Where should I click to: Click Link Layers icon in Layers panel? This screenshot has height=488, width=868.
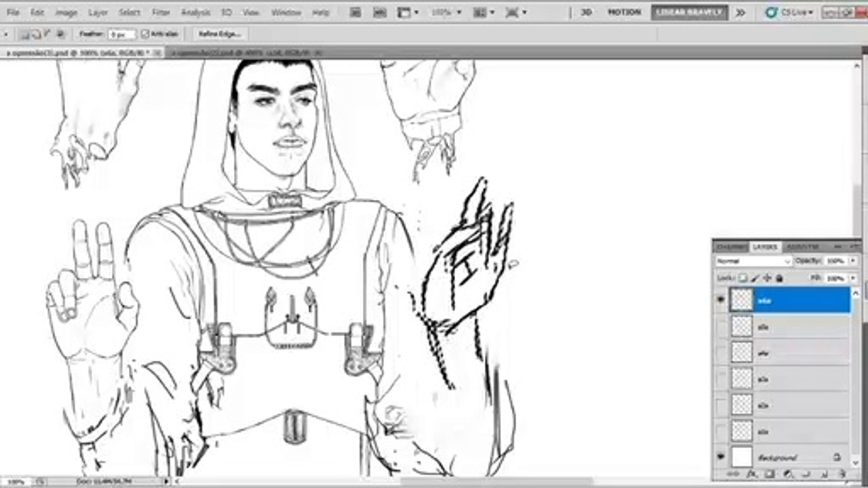(733, 474)
